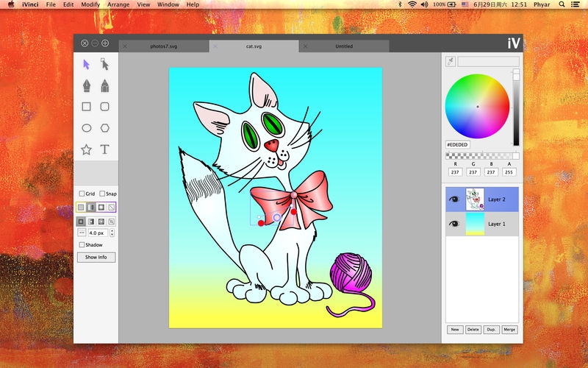Turn on the Shadow checkbox
Viewport: 588px width, 368px height.
[x=82, y=244]
